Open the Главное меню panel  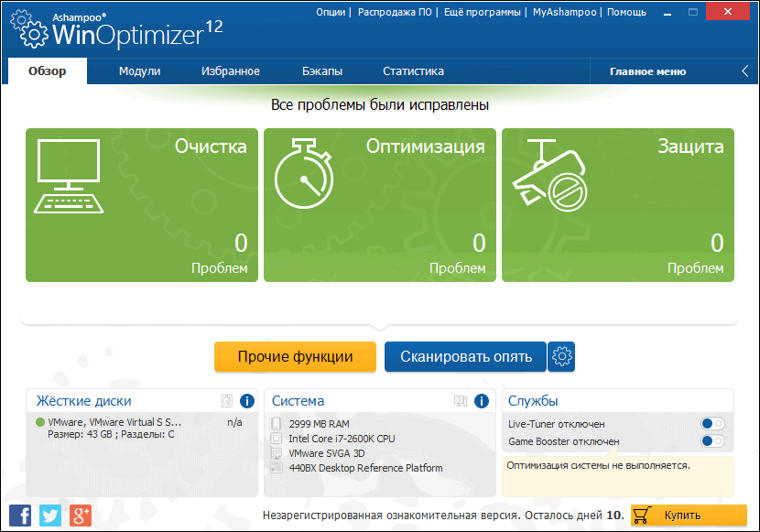point(647,71)
